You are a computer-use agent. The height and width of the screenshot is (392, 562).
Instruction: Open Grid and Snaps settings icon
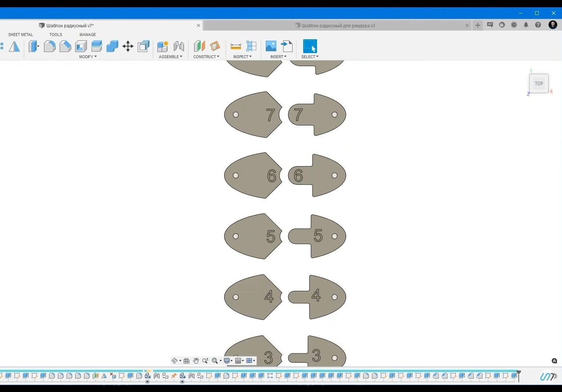pyautogui.click(x=238, y=361)
